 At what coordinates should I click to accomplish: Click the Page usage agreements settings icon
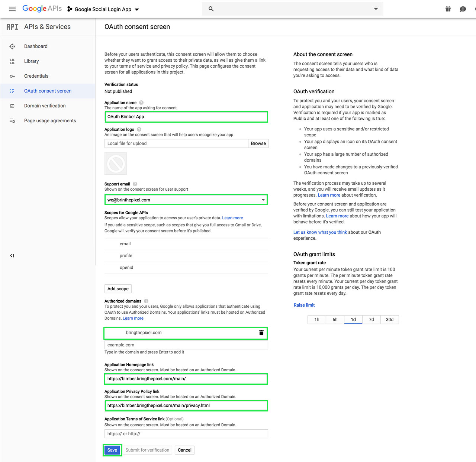12,121
